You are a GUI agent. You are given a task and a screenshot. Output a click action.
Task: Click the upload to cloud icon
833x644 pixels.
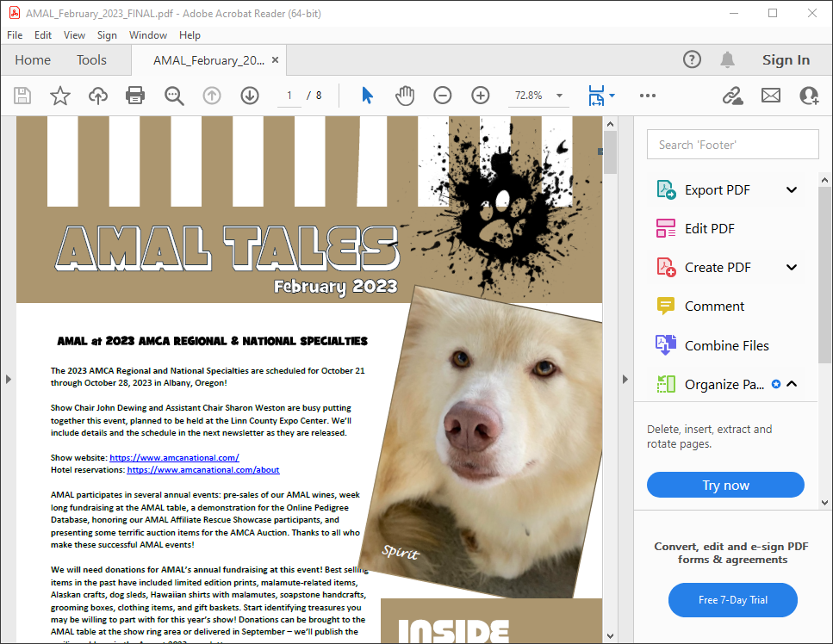pos(97,96)
